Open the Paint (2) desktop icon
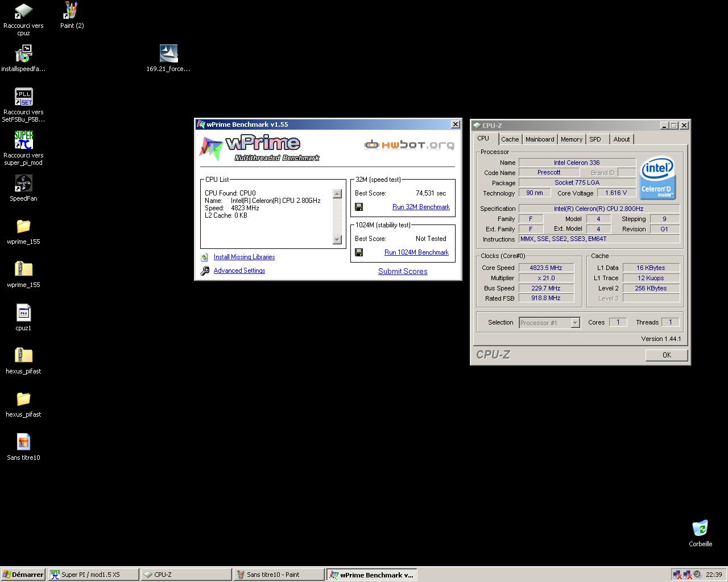Screen dimensions: 728x582 pyautogui.click(x=72, y=10)
